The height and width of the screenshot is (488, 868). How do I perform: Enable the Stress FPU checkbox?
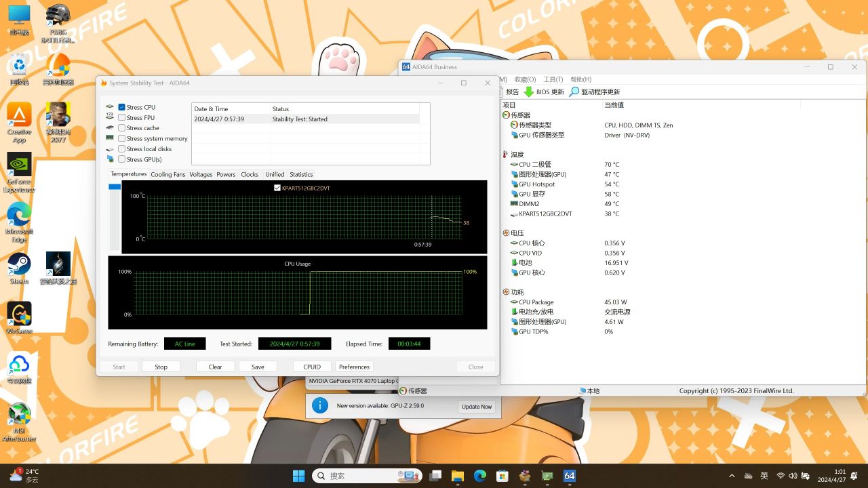pyautogui.click(x=121, y=118)
